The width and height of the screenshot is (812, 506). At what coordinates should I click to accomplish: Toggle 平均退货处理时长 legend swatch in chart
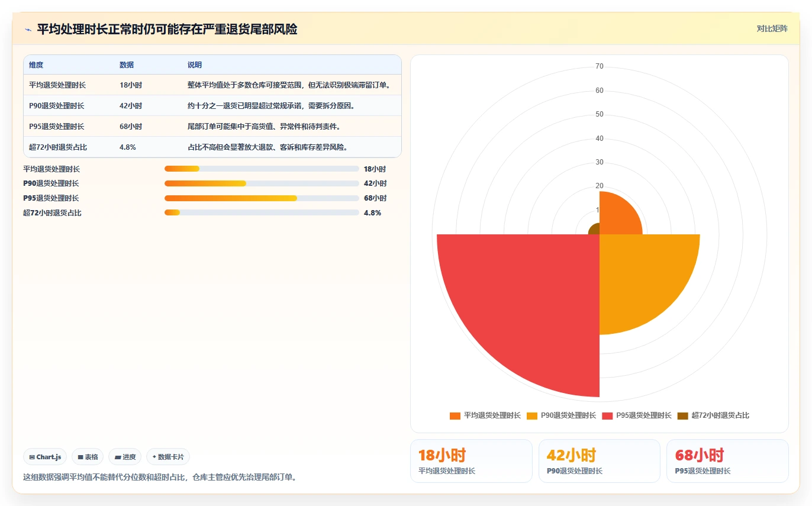point(455,415)
